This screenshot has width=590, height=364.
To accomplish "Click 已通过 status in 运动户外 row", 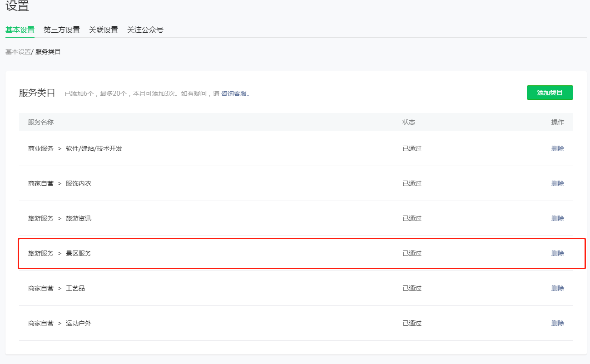I will (412, 323).
